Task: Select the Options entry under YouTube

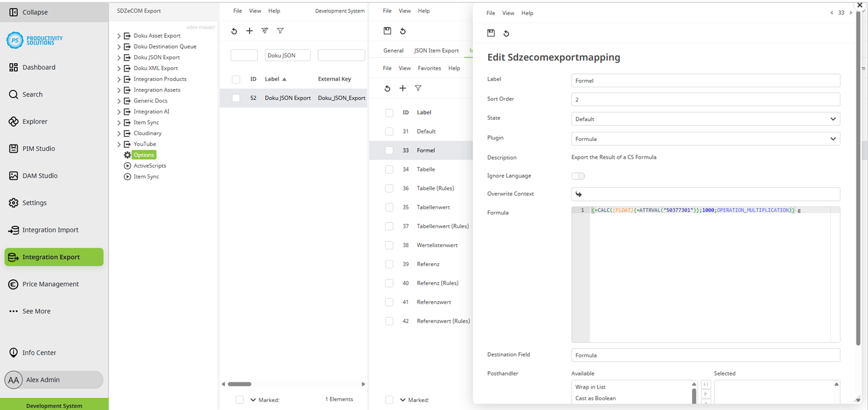Action: click(144, 155)
